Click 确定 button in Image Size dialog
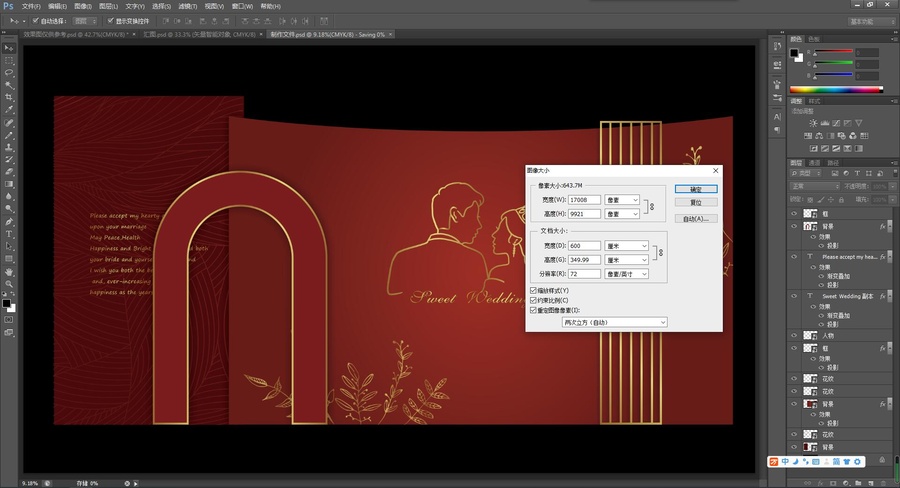The image size is (900, 488). [x=696, y=189]
